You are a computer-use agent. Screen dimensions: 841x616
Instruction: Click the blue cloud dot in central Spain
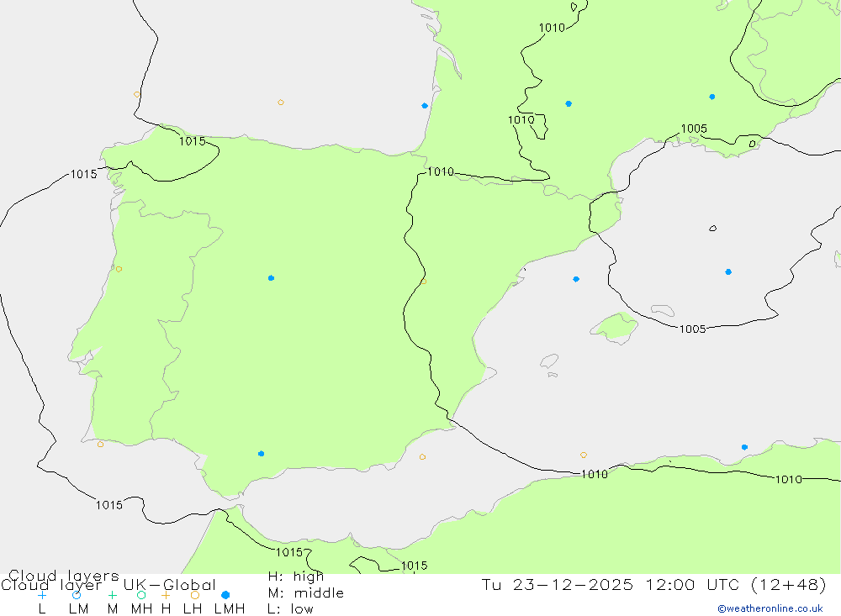[272, 277]
